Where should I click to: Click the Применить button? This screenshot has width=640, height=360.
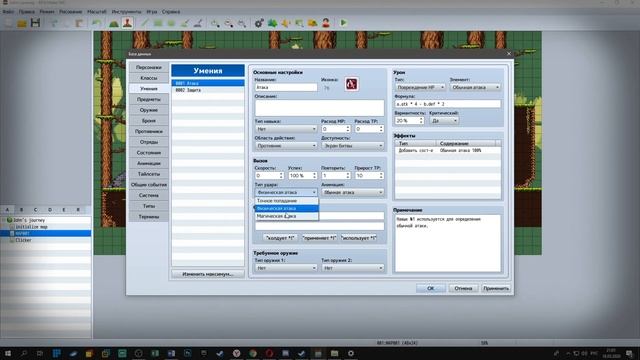click(x=496, y=288)
